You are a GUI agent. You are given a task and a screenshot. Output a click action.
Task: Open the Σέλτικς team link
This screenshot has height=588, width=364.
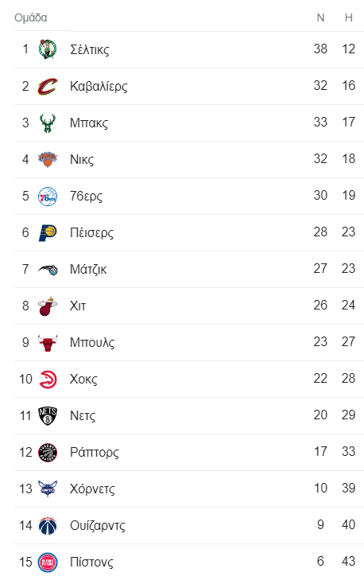pyautogui.click(x=90, y=49)
